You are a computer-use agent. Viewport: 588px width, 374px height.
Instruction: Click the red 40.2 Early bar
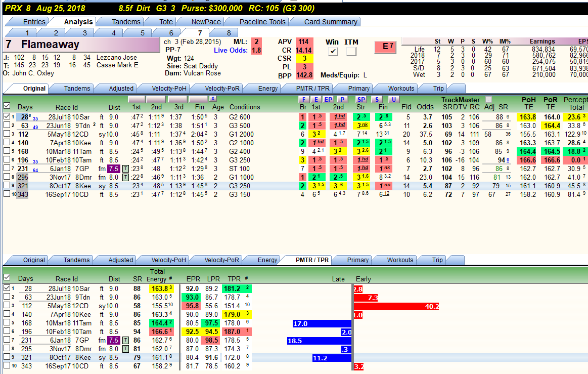pos(396,306)
